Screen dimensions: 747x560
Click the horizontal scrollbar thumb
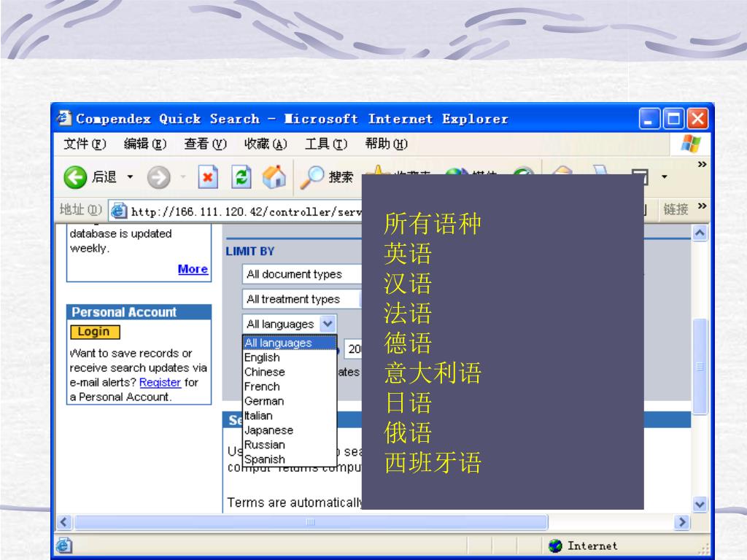click(x=311, y=522)
